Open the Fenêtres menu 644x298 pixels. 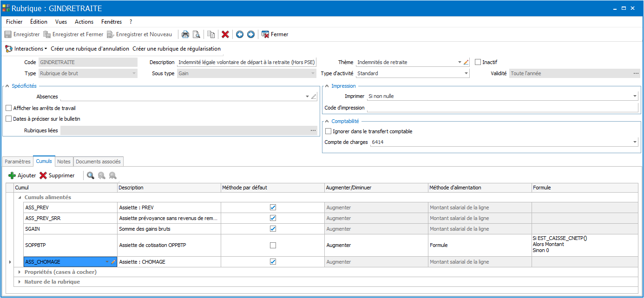112,22
